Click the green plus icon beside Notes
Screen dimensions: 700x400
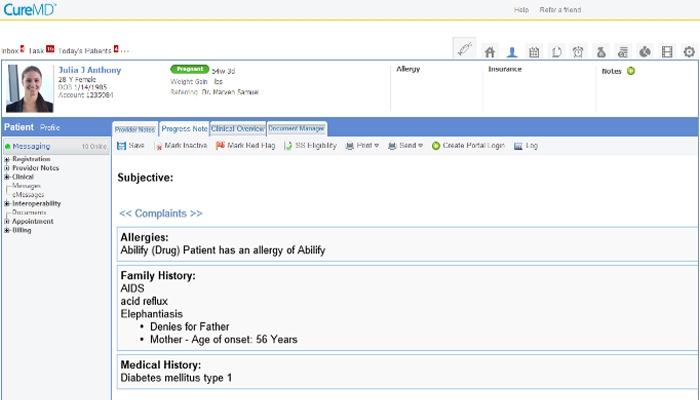tap(631, 71)
